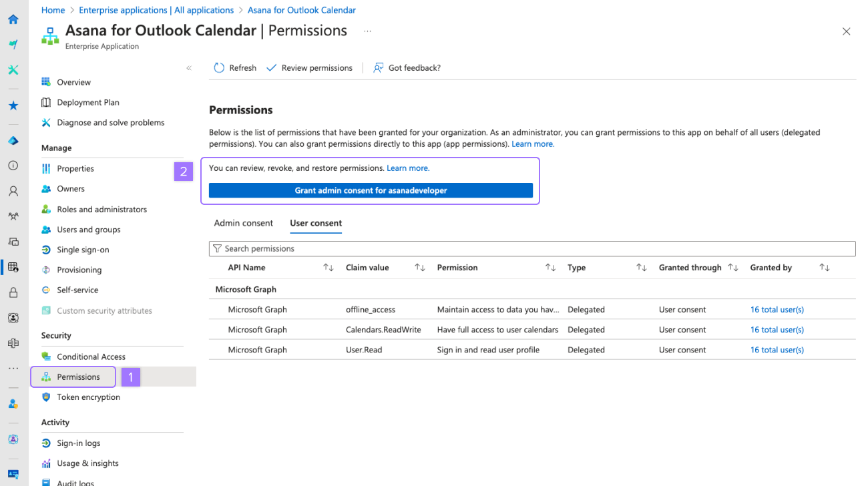Open Single sign-on from sidebar

click(x=83, y=250)
